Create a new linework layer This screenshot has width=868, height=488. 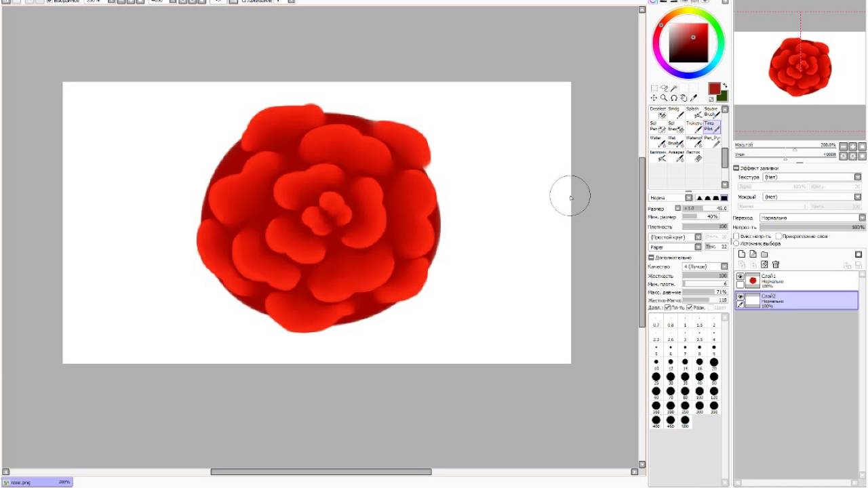click(x=753, y=254)
